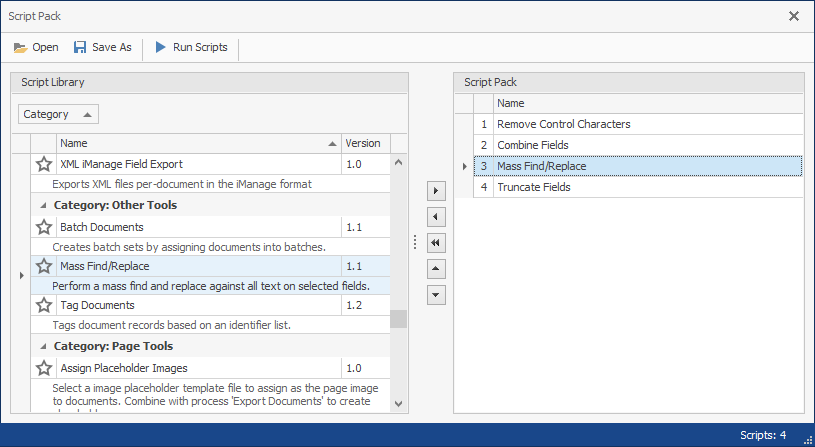
Task: Click the add-to-pack right arrow button
Action: pos(435,190)
